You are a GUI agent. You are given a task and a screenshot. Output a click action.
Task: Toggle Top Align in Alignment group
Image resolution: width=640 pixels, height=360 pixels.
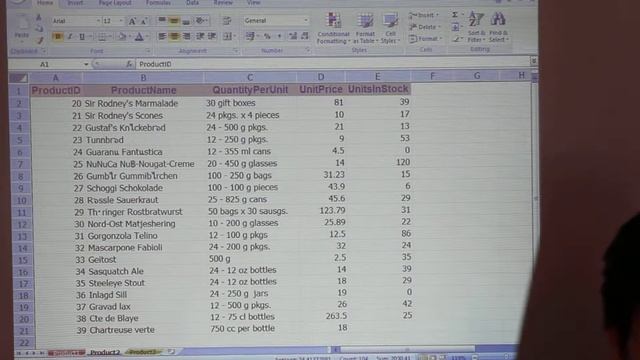[162, 20]
